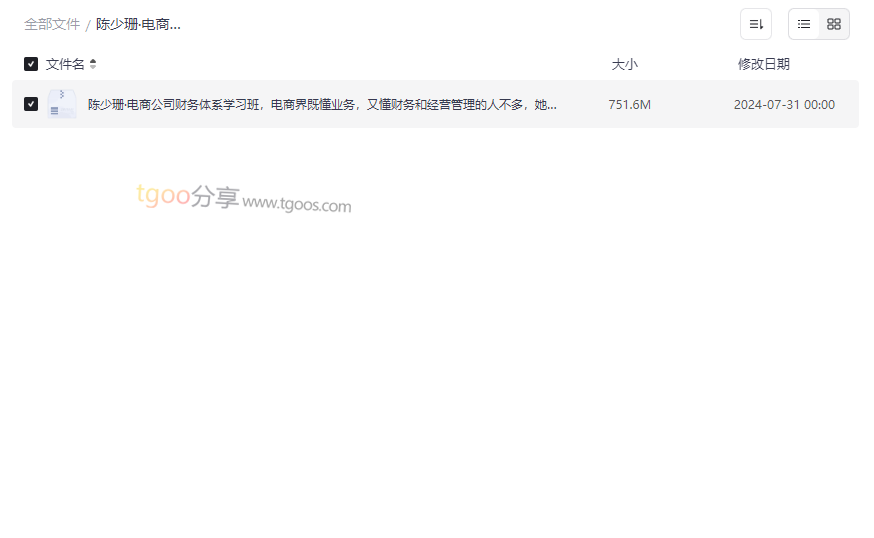Sort files by 大小 column header
Viewport: 874px width, 538px height.
pyautogui.click(x=624, y=64)
